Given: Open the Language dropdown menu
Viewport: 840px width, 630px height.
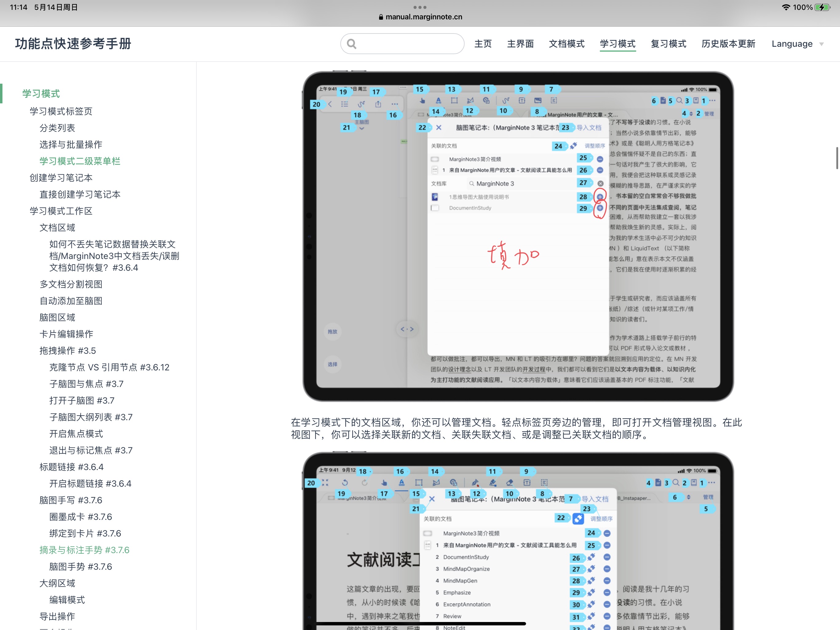Looking at the screenshot, I should (x=798, y=44).
